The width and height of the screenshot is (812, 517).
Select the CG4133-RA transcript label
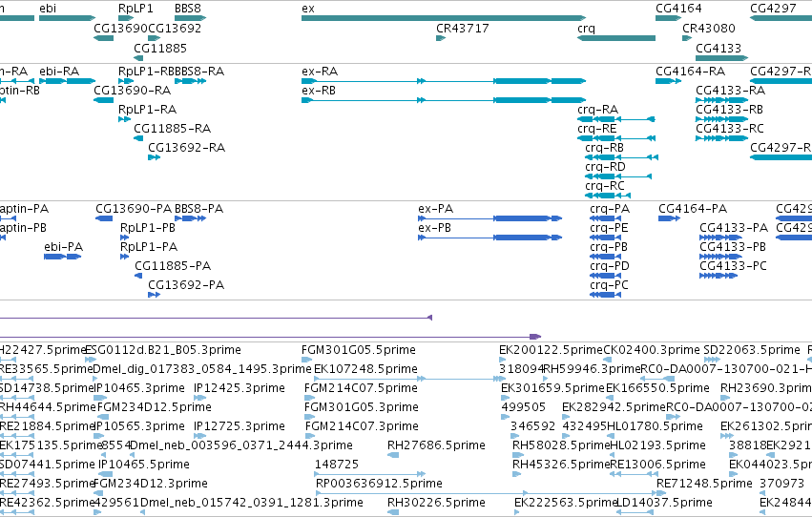click(730, 91)
